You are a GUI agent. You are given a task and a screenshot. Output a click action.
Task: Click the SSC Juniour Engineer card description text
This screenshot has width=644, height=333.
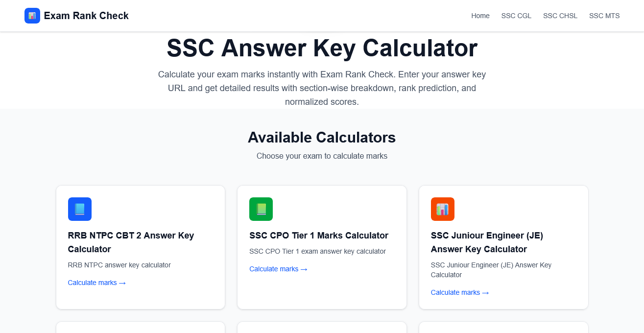click(x=491, y=270)
